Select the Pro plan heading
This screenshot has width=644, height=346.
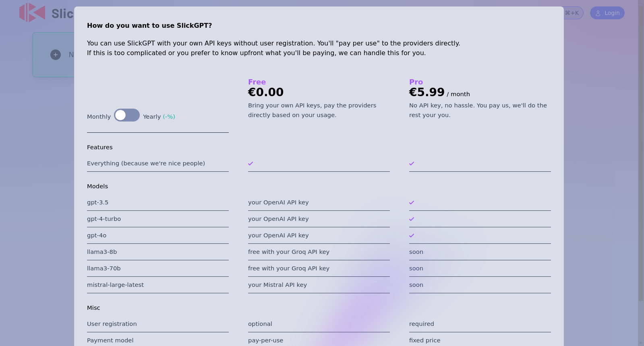pyautogui.click(x=416, y=82)
